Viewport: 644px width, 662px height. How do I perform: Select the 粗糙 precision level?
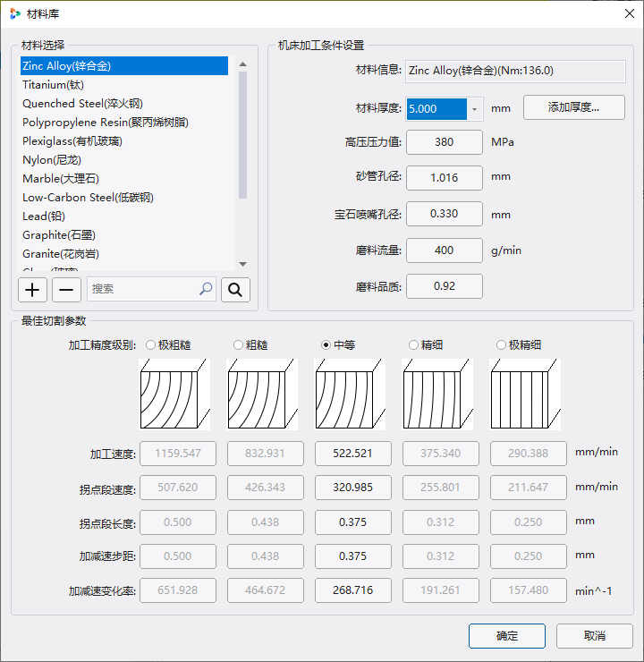coord(238,344)
